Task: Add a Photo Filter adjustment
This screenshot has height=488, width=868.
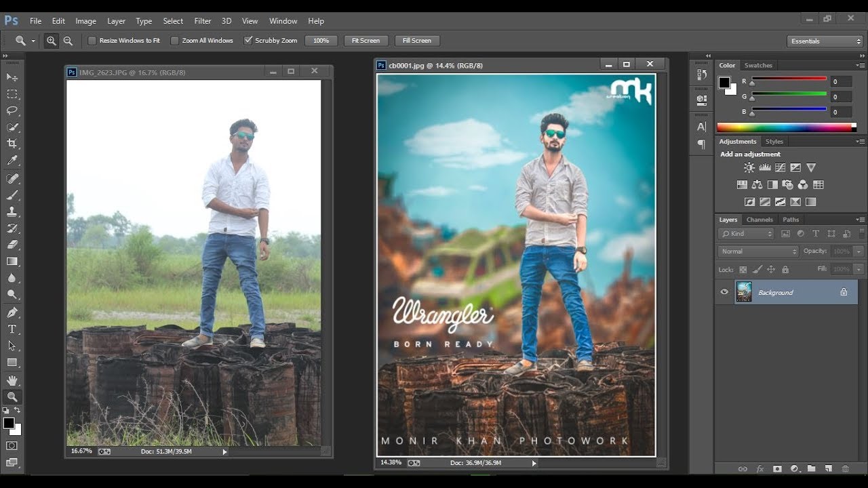Action: click(x=787, y=184)
